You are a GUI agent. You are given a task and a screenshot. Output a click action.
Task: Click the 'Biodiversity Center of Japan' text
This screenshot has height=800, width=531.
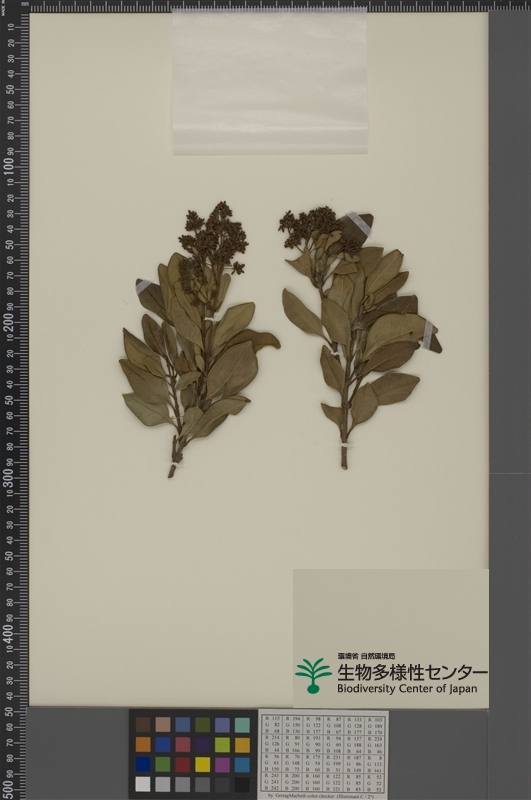pyautogui.click(x=407, y=689)
